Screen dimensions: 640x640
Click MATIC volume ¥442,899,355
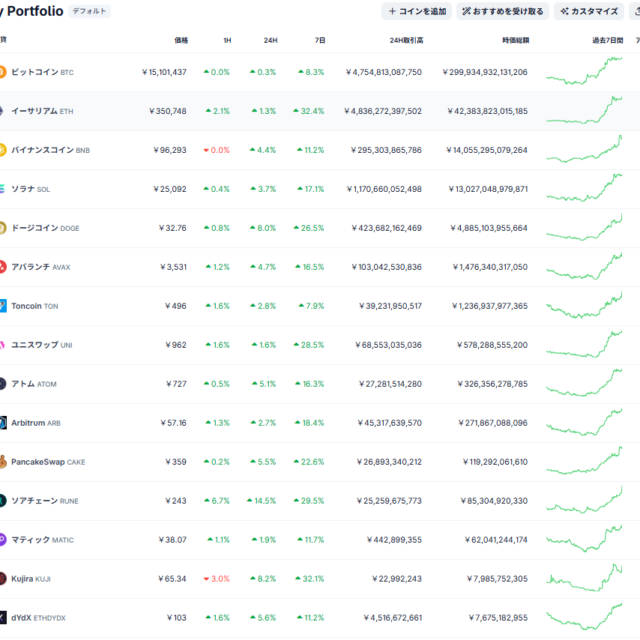(x=394, y=540)
